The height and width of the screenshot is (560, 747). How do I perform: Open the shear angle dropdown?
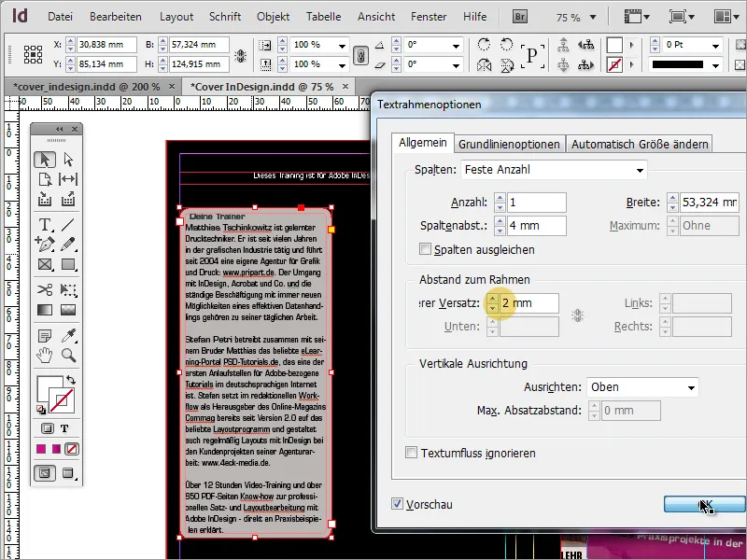[456, 65]
